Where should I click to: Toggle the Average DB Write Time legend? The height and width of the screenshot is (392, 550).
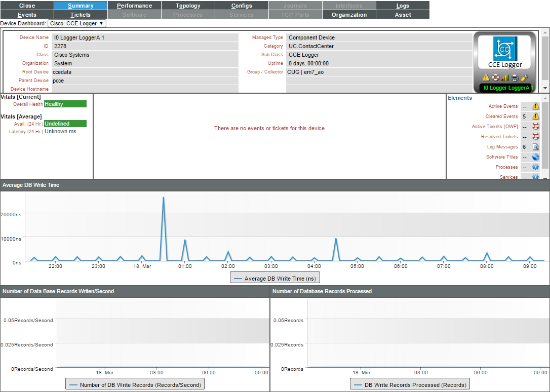pyautogui.click(x=275, y=279)
